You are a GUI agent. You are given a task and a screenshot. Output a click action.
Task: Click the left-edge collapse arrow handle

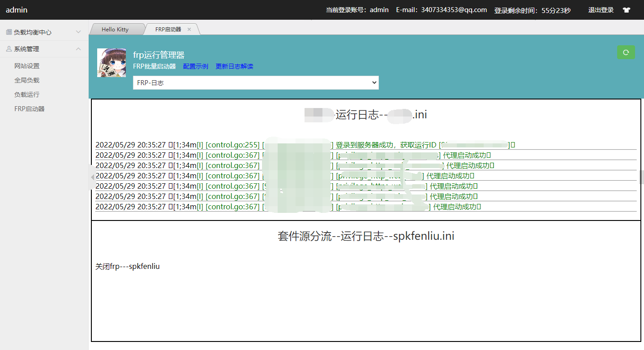tap(92, 177)
